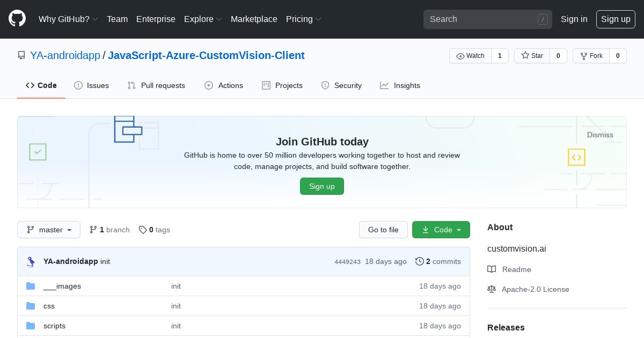Click YA-androidapp author in commit row
The image size is (644, 338).
click(x=70, y=261)
